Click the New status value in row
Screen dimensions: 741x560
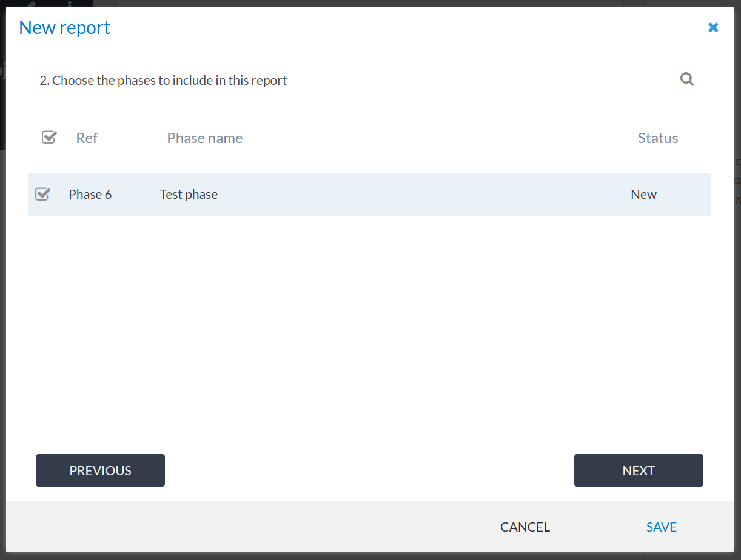point(643,195)
